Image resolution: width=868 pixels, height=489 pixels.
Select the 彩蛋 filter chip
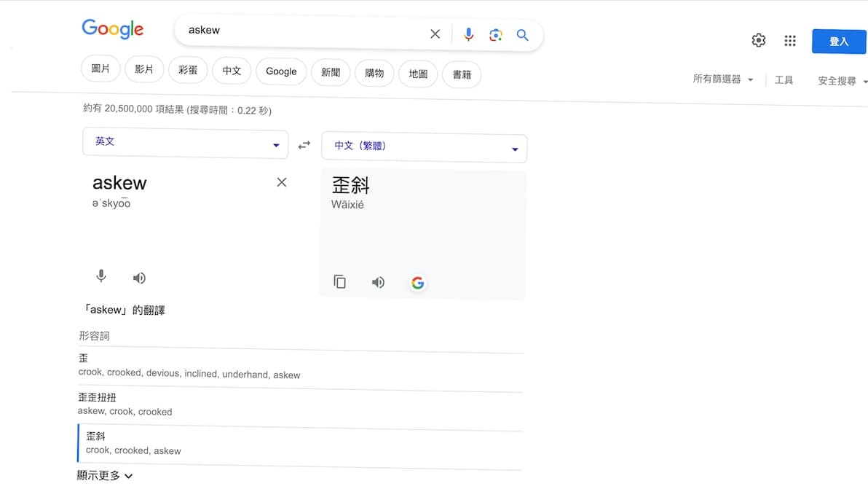pos(188,71)
